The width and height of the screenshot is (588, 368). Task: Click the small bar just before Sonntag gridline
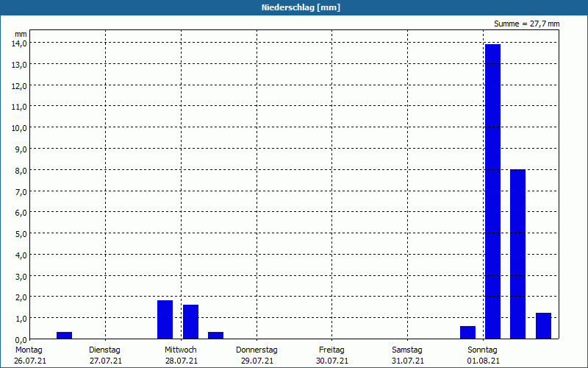pyautogui.click(x=467, y=333)
